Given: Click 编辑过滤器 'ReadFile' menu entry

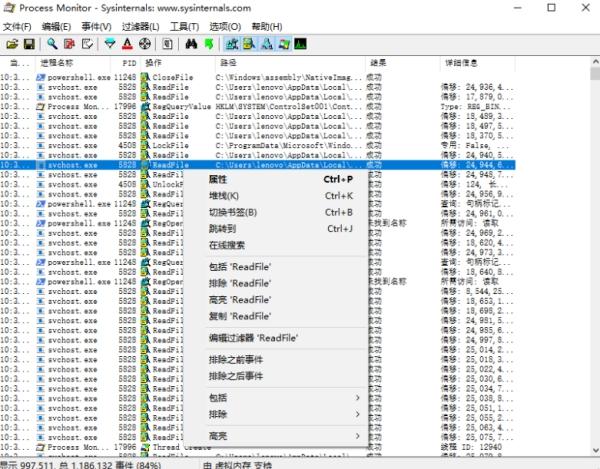Looking at the screenshot, I should (276, 338).
